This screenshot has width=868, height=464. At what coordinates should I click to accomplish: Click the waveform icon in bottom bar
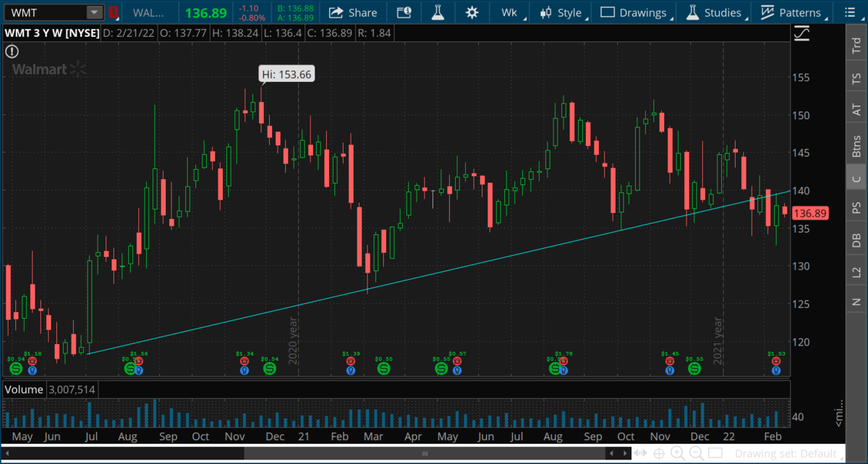click(641, 454)
